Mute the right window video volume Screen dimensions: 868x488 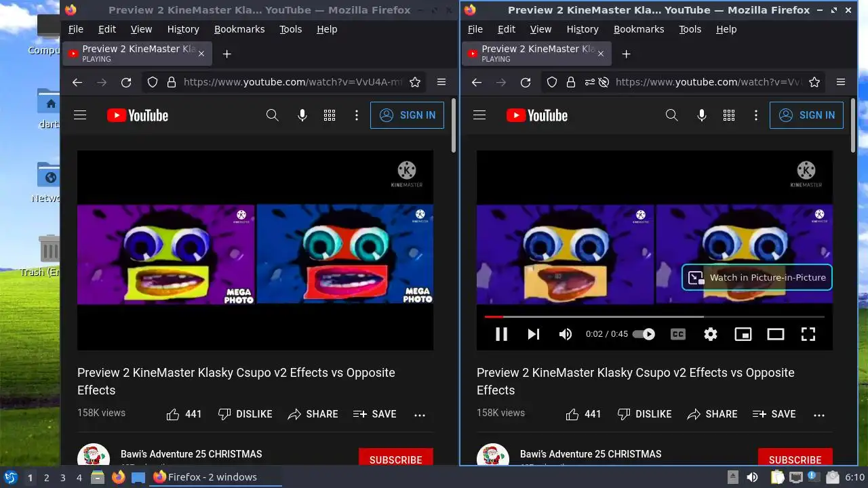click(x=566, y=334)
